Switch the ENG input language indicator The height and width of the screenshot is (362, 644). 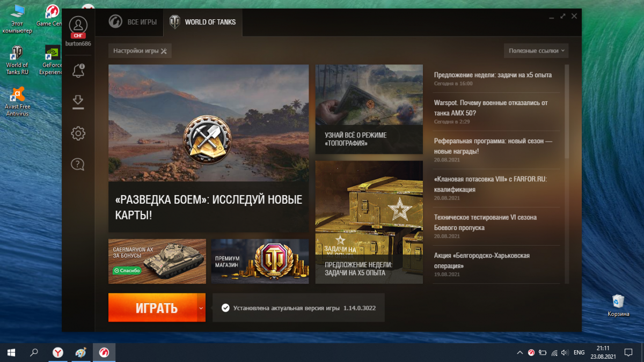coord(579,352)
